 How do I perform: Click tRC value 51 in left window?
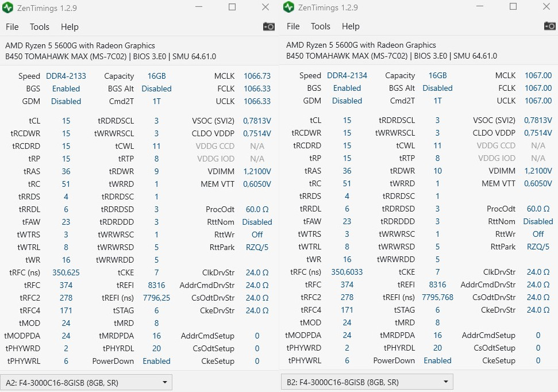coord(66,184)
